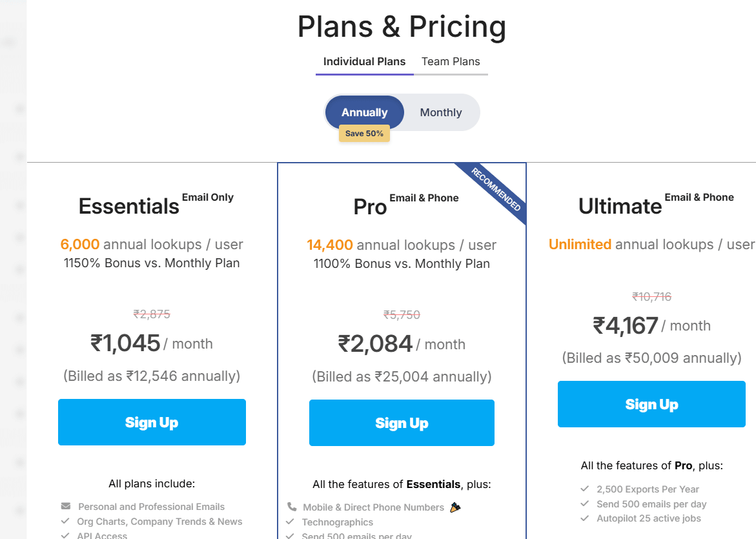Image resolution: width=756 pixels, height=539 pixels.
Task: Click checkmark beside Ultimate's Send 500 emails
Action: coord(585,503)
